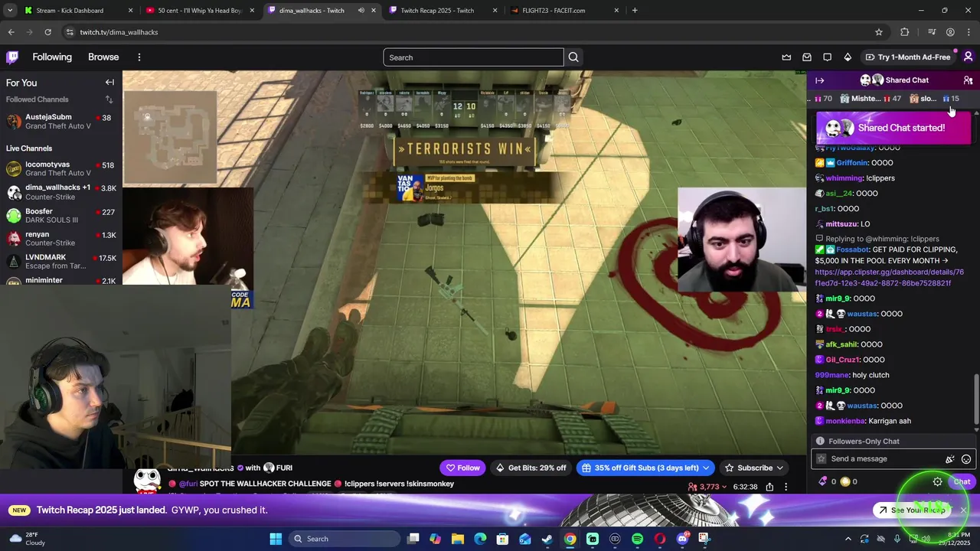Open Discord from the taskbar
The width and height of the screenshot is (980, 551).
(x=683, y=539)
